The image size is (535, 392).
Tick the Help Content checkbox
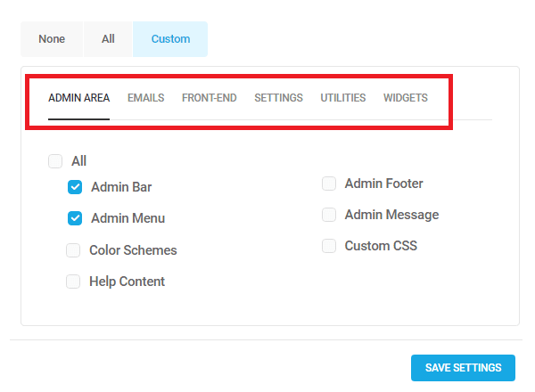point(73,282)
